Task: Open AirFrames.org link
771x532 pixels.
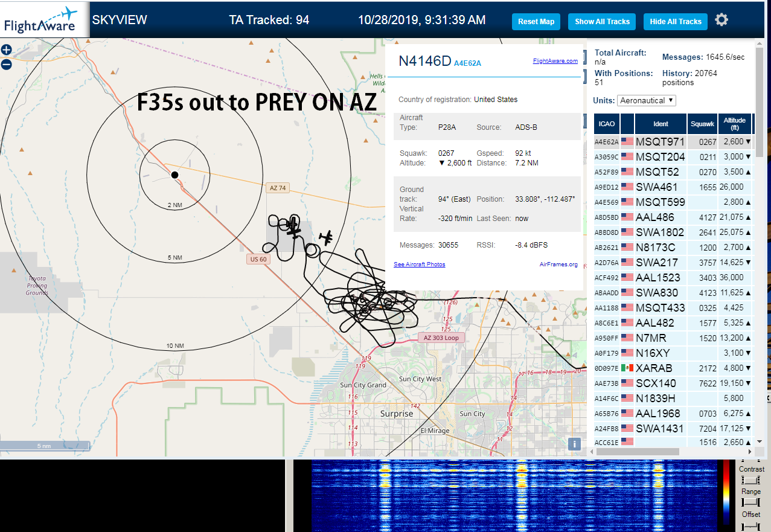Action: (558, 264)
